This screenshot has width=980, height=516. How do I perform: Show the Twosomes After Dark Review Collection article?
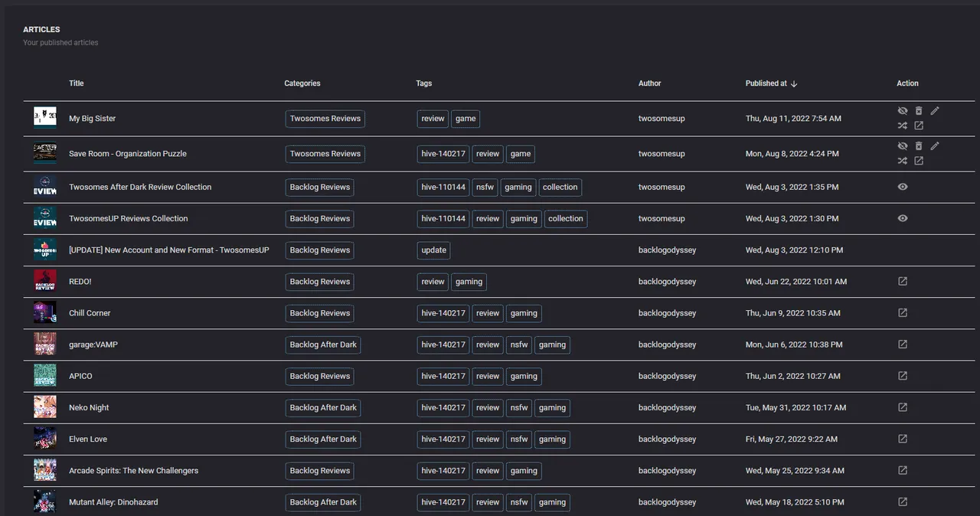click(903, 187)
